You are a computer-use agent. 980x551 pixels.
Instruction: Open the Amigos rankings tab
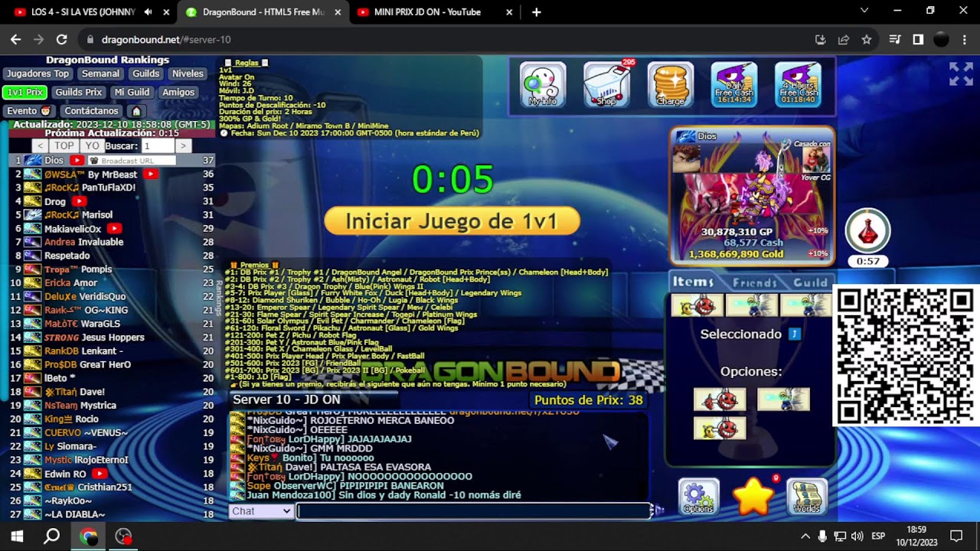click(178, 93)
